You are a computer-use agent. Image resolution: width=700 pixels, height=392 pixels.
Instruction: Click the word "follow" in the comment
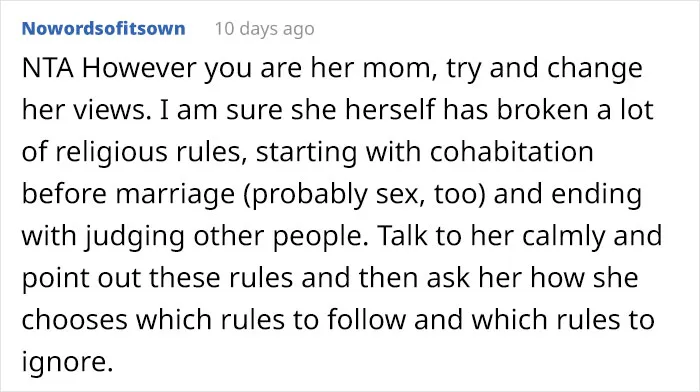point(367,320)
